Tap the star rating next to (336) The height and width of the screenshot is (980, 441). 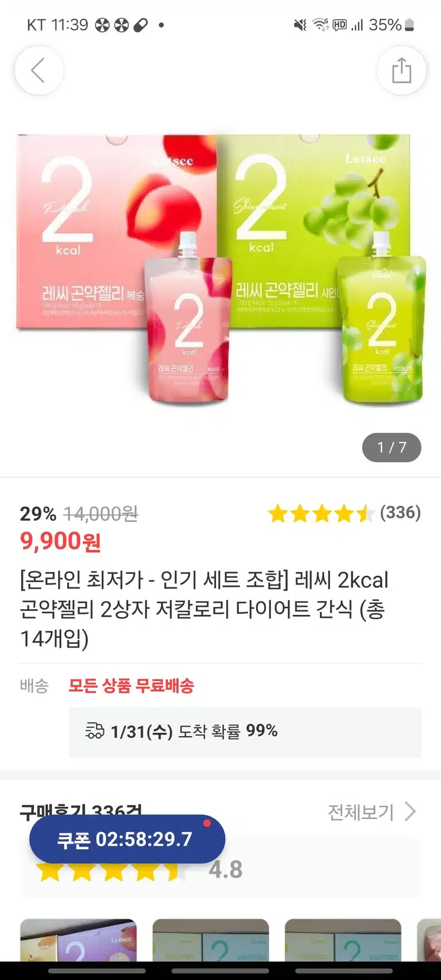coord(321,513)
